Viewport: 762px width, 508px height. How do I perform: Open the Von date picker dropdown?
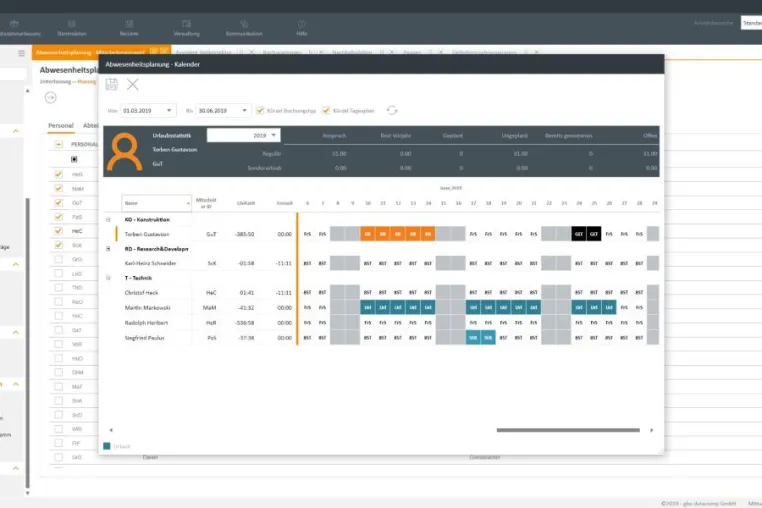point(169,110)
